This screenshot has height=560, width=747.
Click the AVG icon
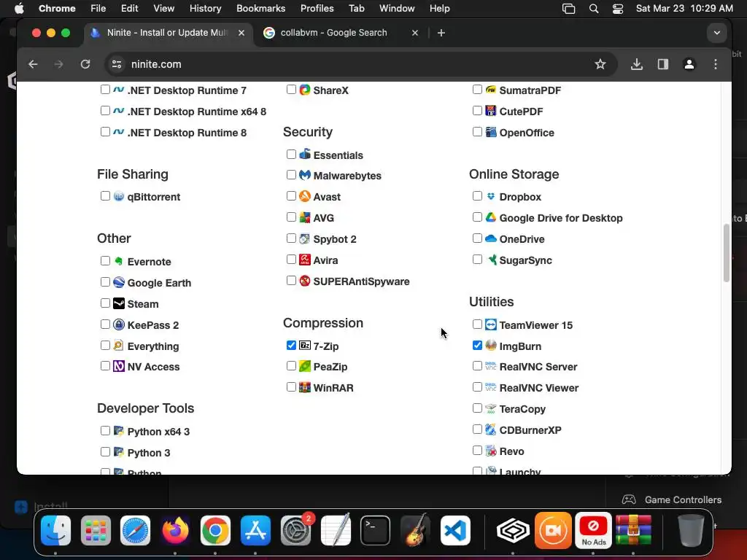pyautogui.click(x=305, y=217)
